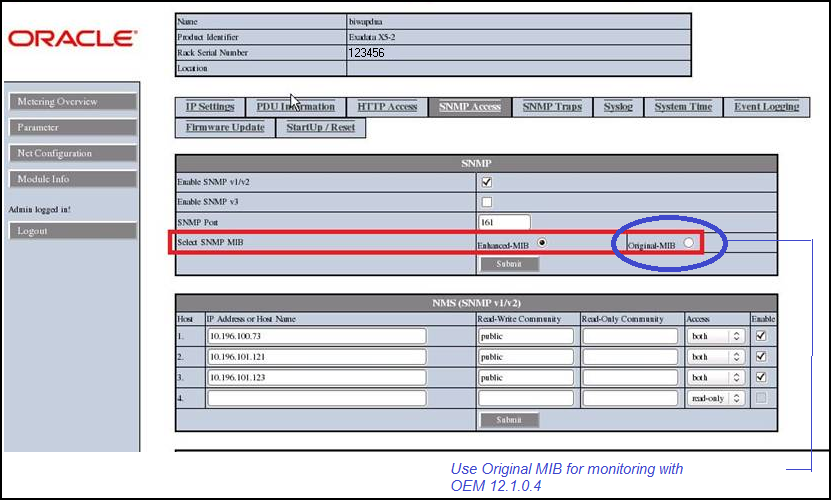The height and width of the screenshot is (500, 831).
Task: Edit host 2 Read-Write Community field
Action: (526, 357)
